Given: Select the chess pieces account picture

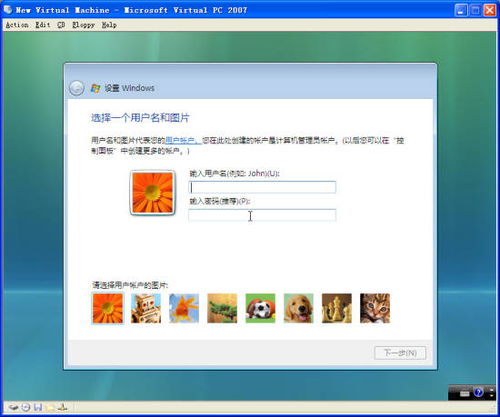Looking at the screenshot, I should [x=337, y=308].
